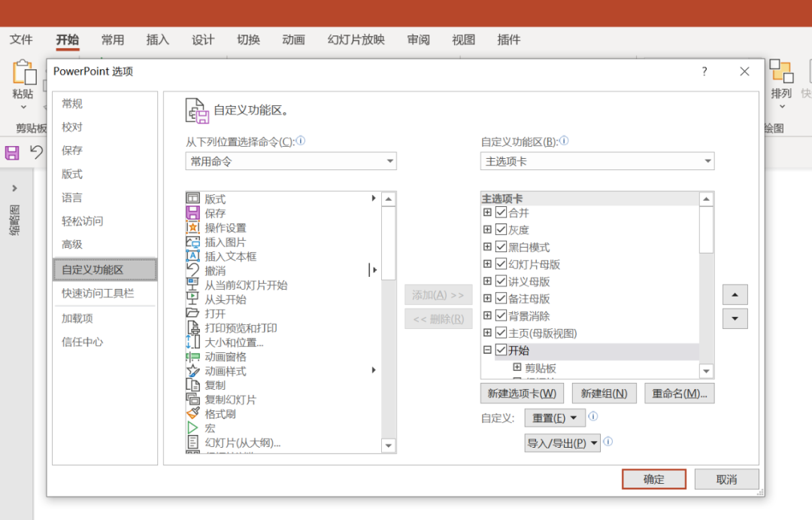This screenshot has height=520, width=812.
Task: Uncheck the 合并 tab checkbox
Action: [x=501, y=212]
